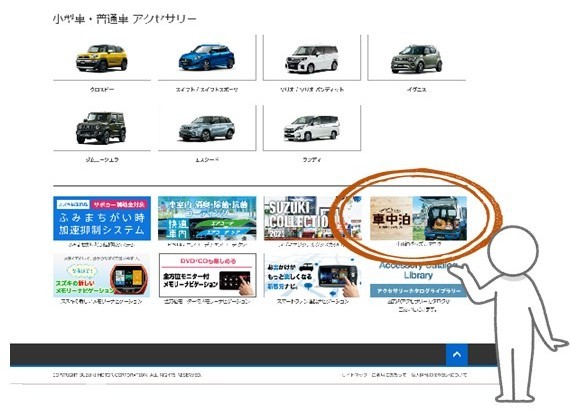This screenshot has height=413, width=570.
Task: Open SUZUKI COLLECTION 2021 banner
Action: pos(313,218)
